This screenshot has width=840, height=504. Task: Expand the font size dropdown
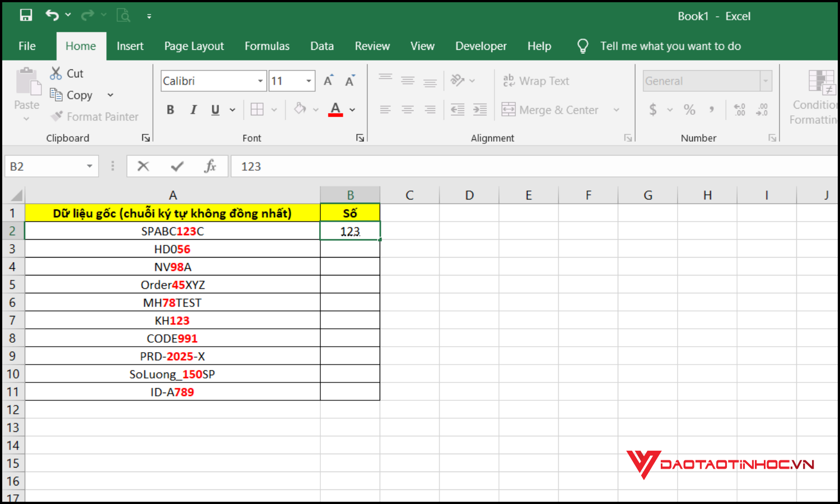coord(309,81)
